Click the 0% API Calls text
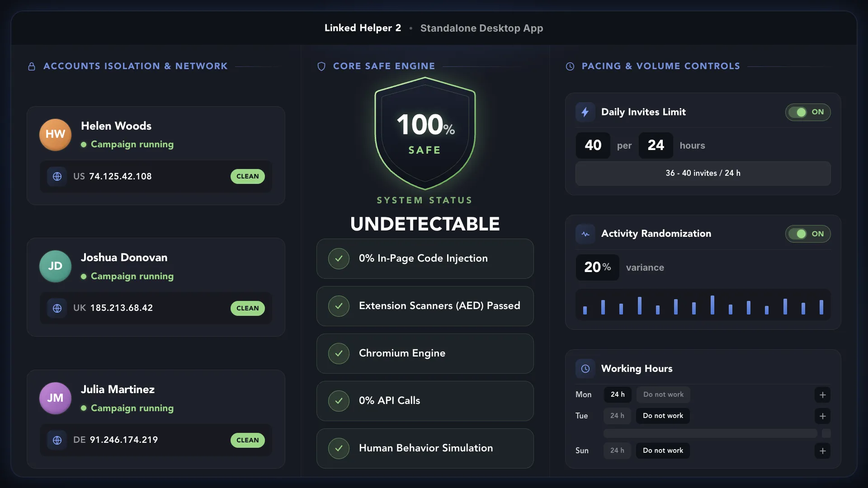Image resolution: width=868 pixels, height=488 pixels. pyautogui.click(x=389, y=401)
